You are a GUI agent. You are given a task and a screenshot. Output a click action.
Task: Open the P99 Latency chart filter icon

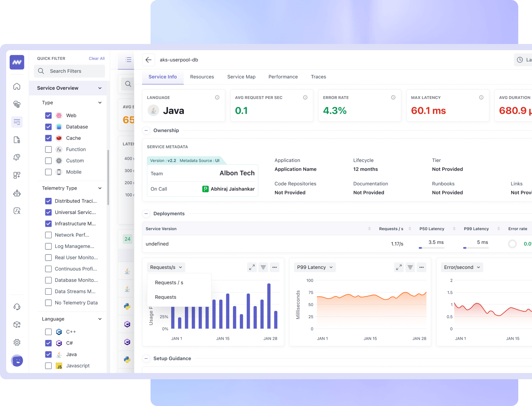tap(410, 267)
